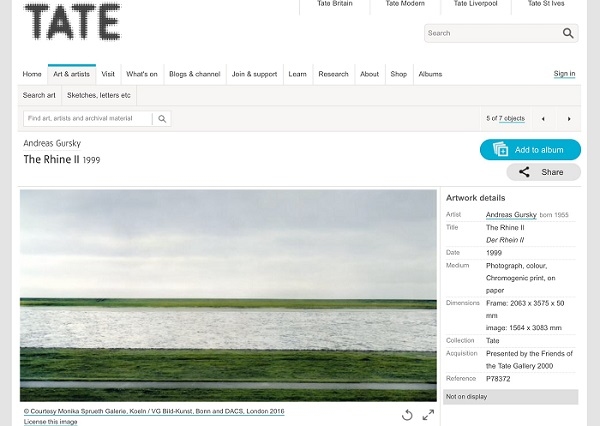600x426 pixels.
Task: Open the Learn menu item
Action: click(298, 74)
